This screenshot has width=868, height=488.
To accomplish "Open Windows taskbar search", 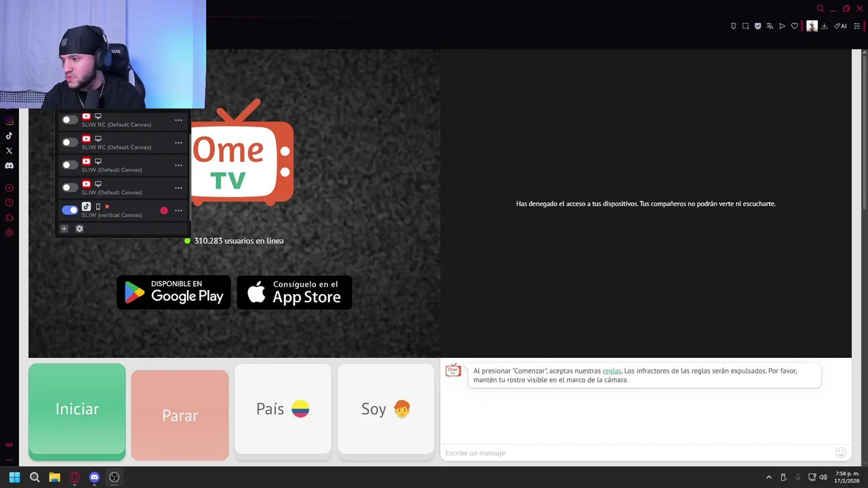I will point(35,477).
